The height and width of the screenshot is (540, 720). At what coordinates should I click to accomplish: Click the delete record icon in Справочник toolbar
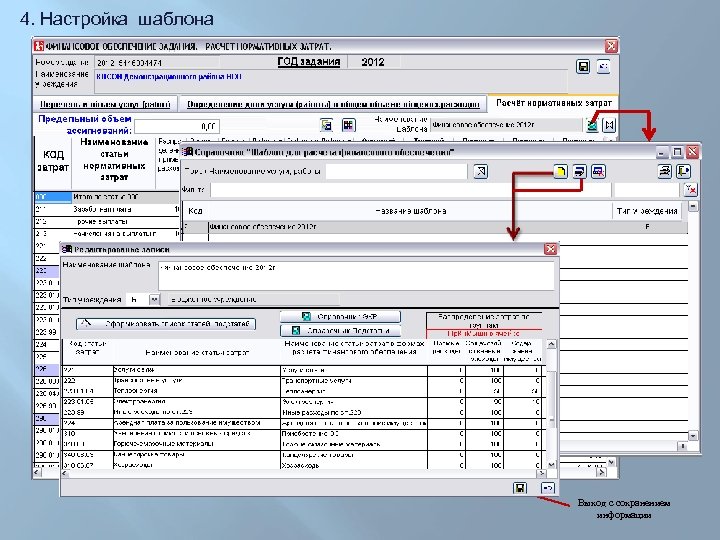coord(598,172)
